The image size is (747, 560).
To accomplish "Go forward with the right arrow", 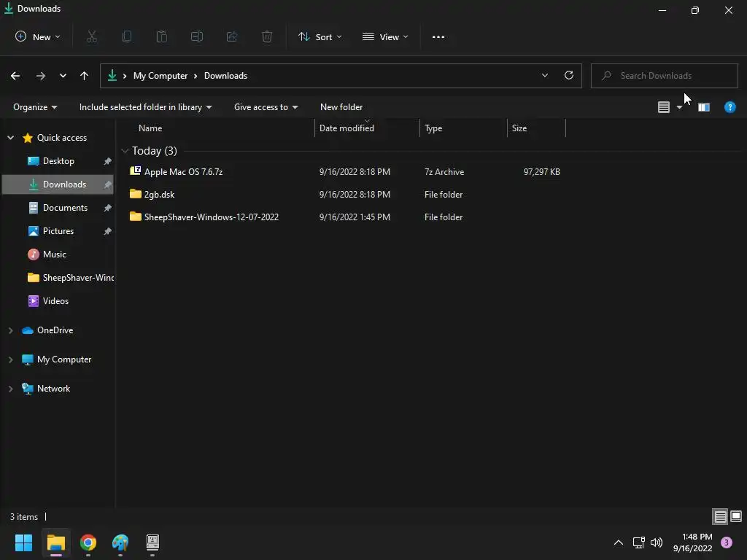I will click(41, 76).
